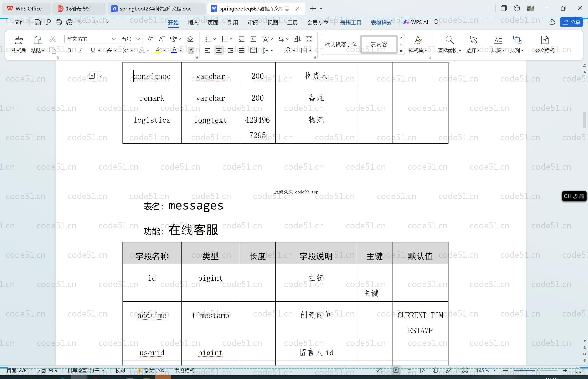The image size is (588, 379).
Task: Click the play/read mode icon in status bar
Action: (x=422, y=370)
